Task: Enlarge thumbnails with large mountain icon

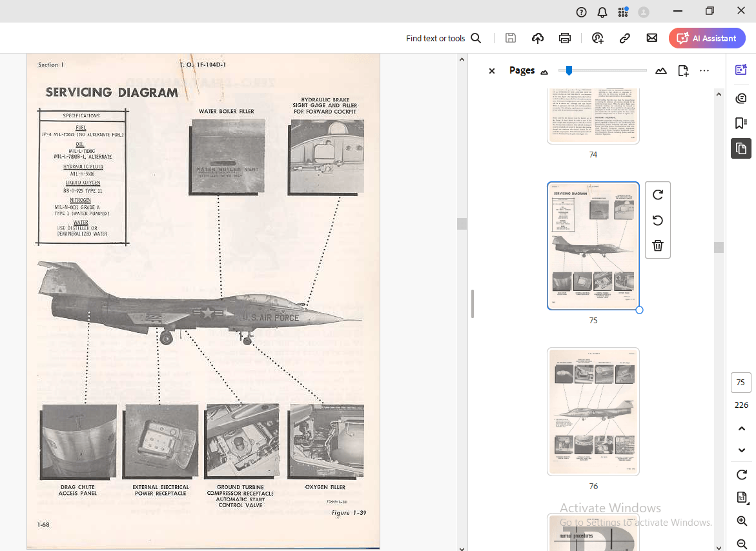Action: [661, 71]
